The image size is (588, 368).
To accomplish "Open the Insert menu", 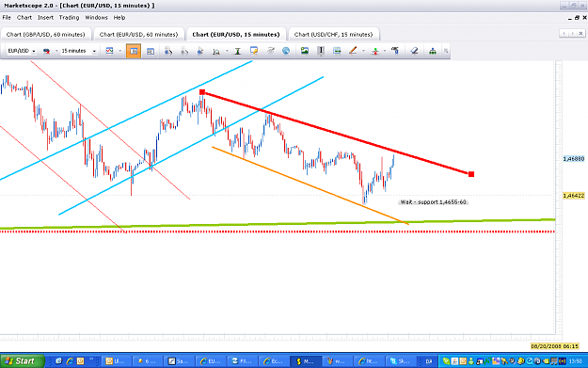I will click(45, 18).
